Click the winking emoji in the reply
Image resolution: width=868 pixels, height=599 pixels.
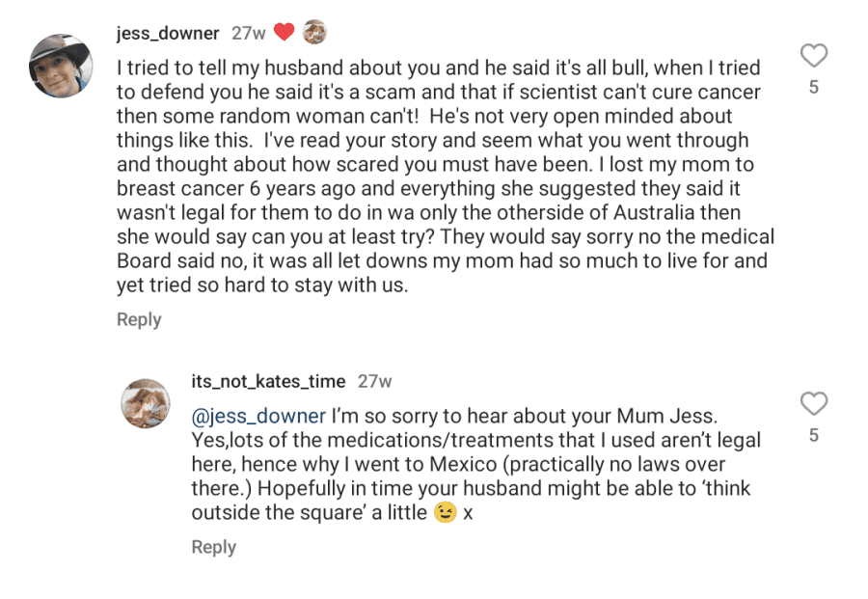pyautogui.click(x=445, y=512)
